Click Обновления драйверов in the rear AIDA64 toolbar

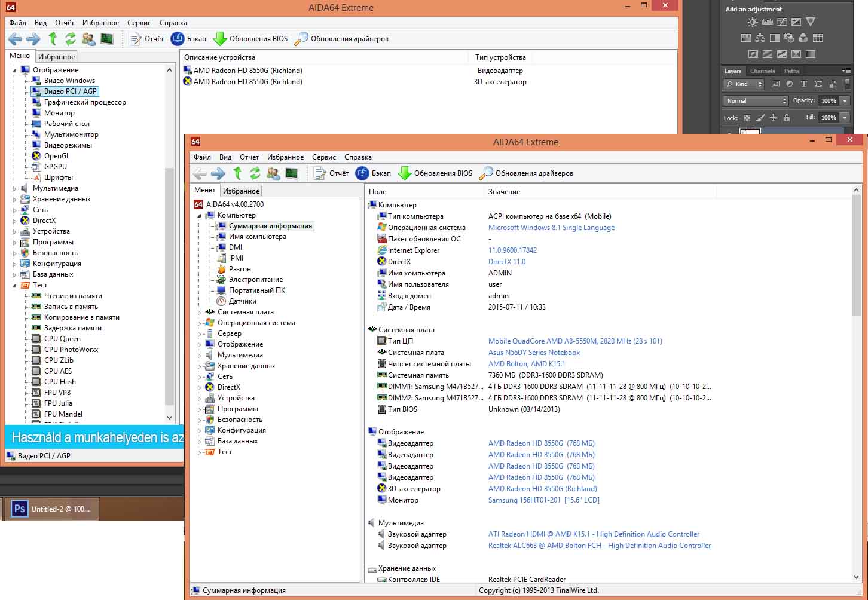pos(342,39)
